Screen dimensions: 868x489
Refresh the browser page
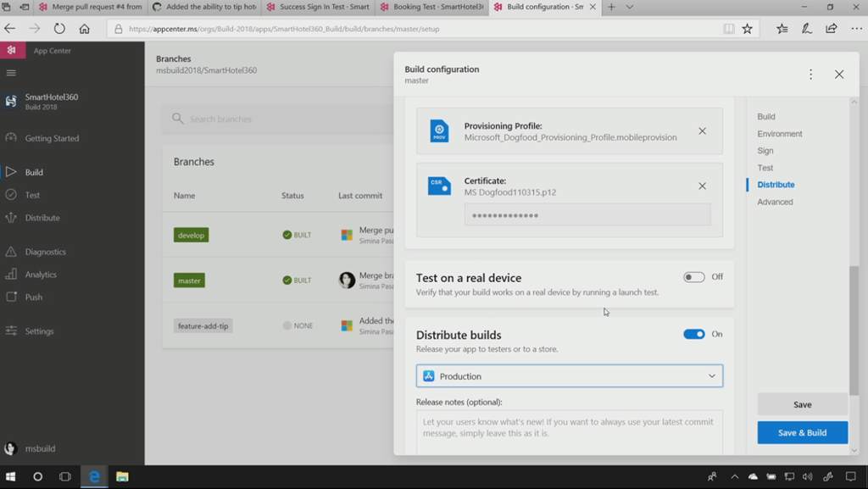pos(59,29)
